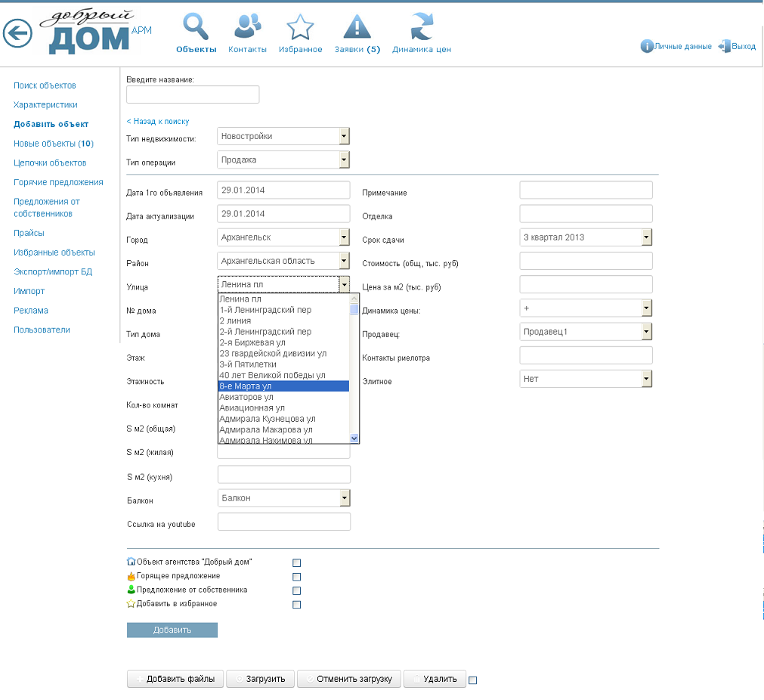This screenshot has width=764, height=700.
Task: Open the Избранное star icon
Action: (x=300, y=26)
